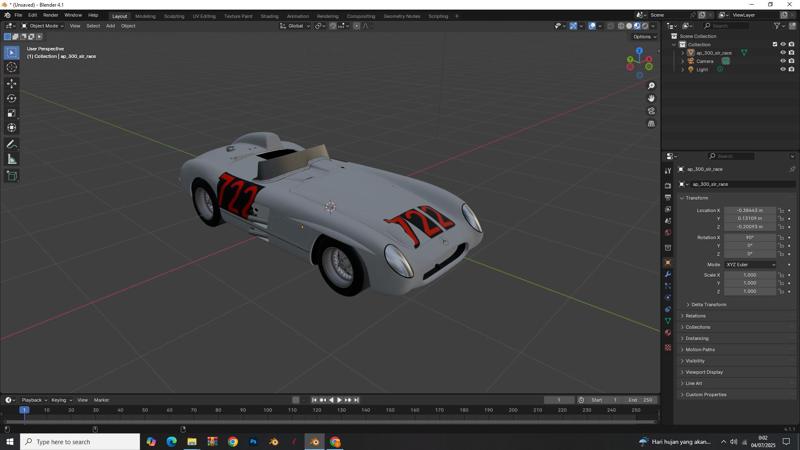Screen dimensions: 800x450
Task: Click the Windows Start button
Action: [10, 442]
